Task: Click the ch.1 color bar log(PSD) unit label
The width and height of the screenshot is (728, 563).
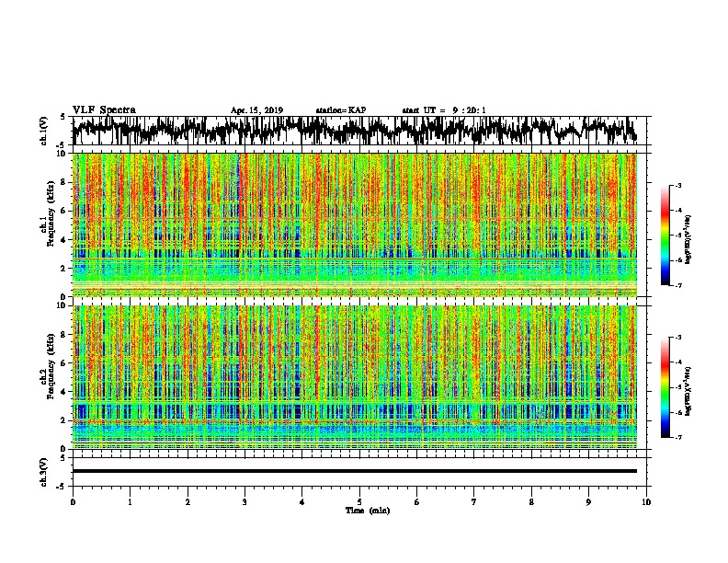Action: pos(688,239)
